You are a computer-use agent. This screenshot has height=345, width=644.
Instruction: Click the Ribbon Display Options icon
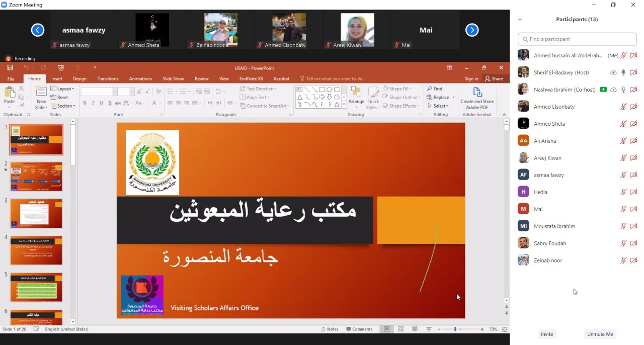[450, 68]
